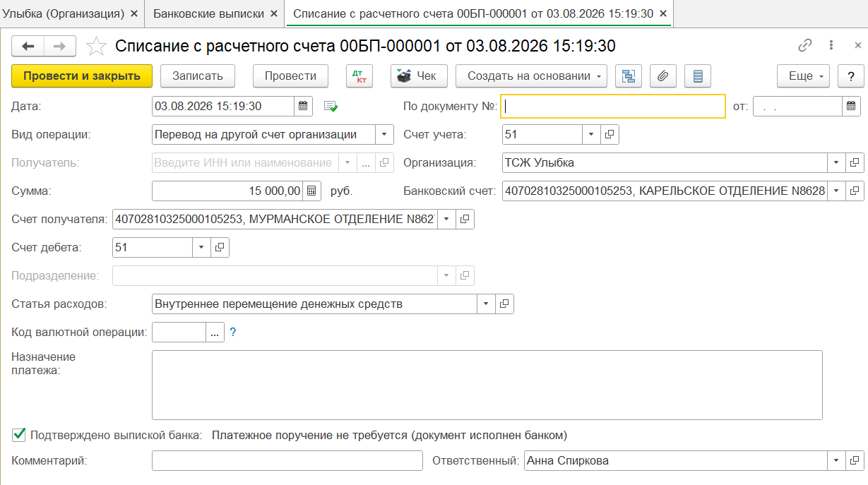Switch to Банковские выписки tab
The height and width of the screenshot is (485, 868).
pyautogui.click(x=209, y=13)
